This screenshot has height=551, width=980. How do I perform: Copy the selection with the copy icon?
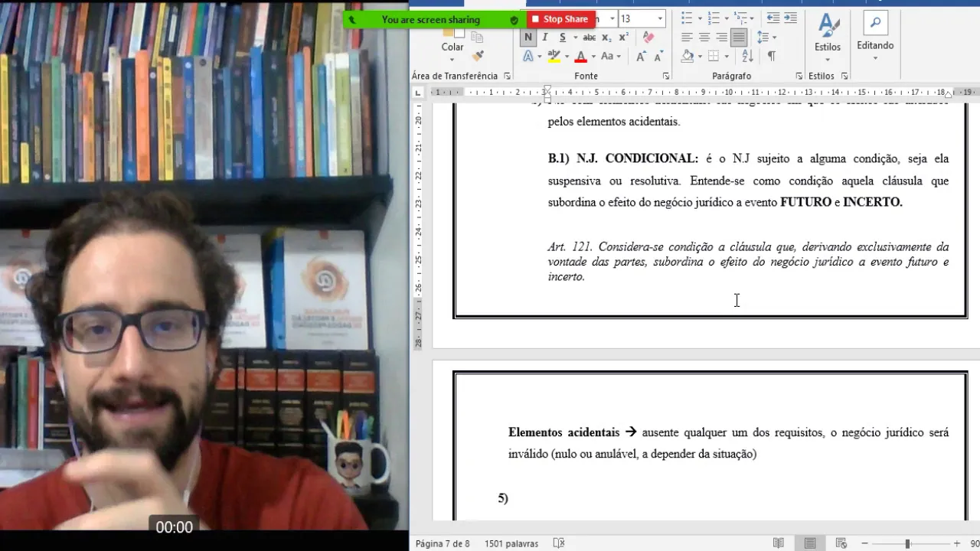[x=479, y=37]
